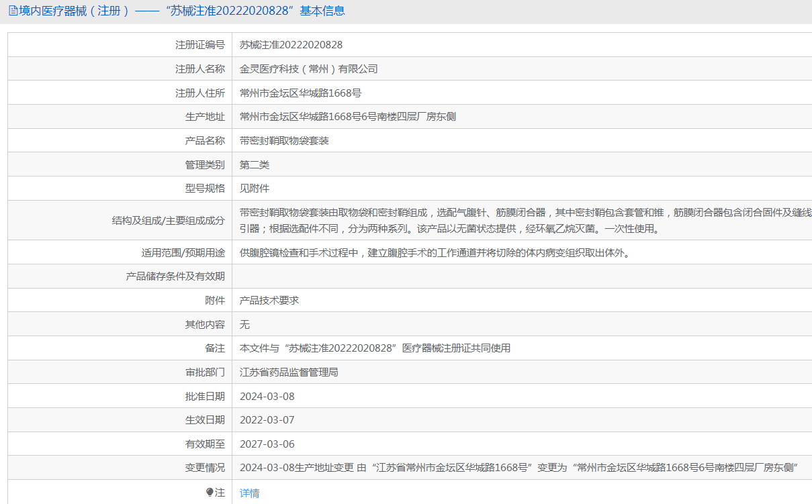Click the 生效日期 label

[205, 420]
